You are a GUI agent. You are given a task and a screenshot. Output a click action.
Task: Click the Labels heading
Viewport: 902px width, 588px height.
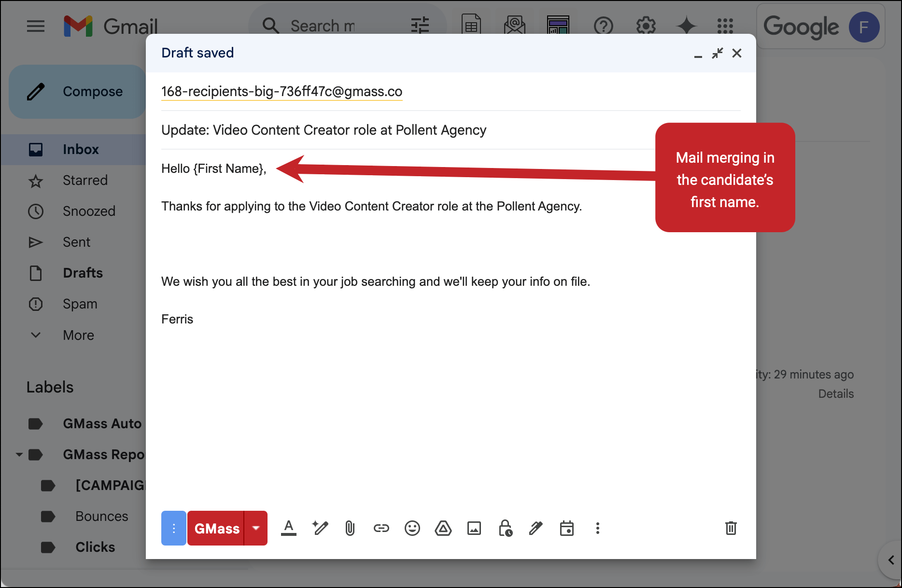click(50, 387)
